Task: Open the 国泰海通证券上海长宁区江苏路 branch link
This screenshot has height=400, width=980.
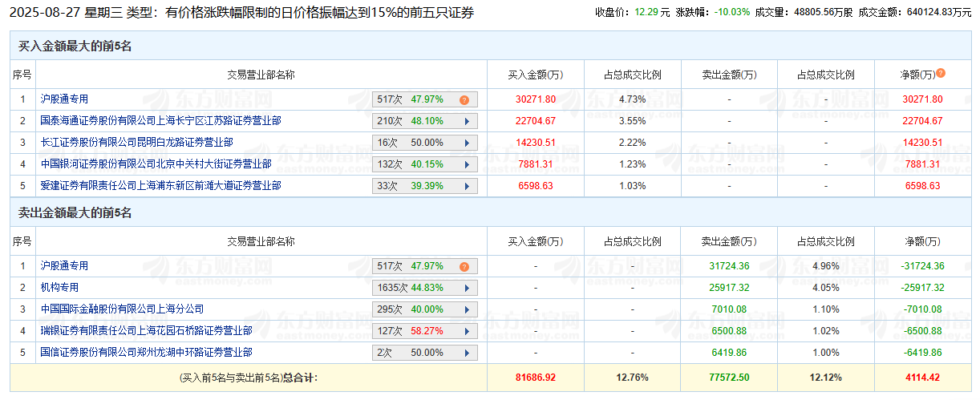Action: 160,121
